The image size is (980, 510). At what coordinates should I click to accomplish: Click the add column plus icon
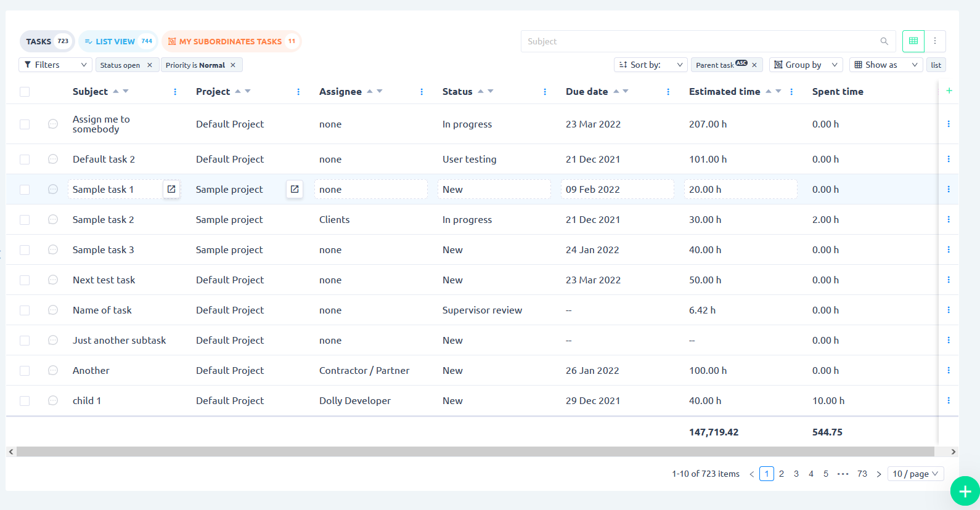click(949, 91)
